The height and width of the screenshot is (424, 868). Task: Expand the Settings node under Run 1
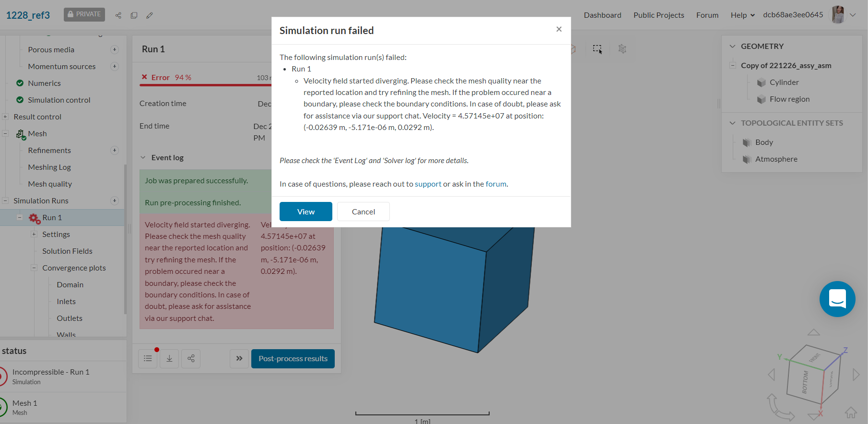click(x=34, y=234)
